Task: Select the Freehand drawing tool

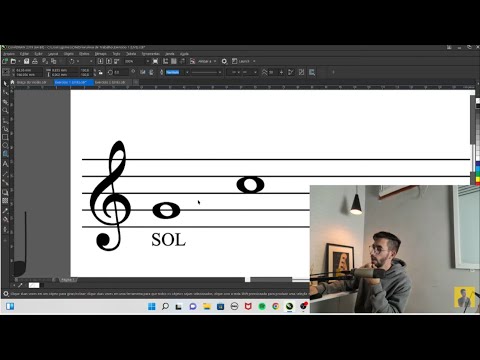Action: pos(5,120)
